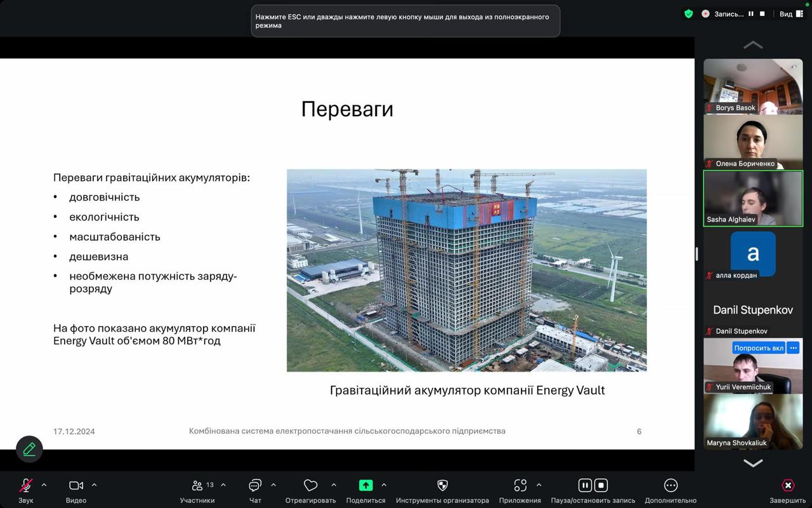812x508 pixels.
Task: Click muted mic icon beside Danil Stupenkov label
Action: coord(710,331)
